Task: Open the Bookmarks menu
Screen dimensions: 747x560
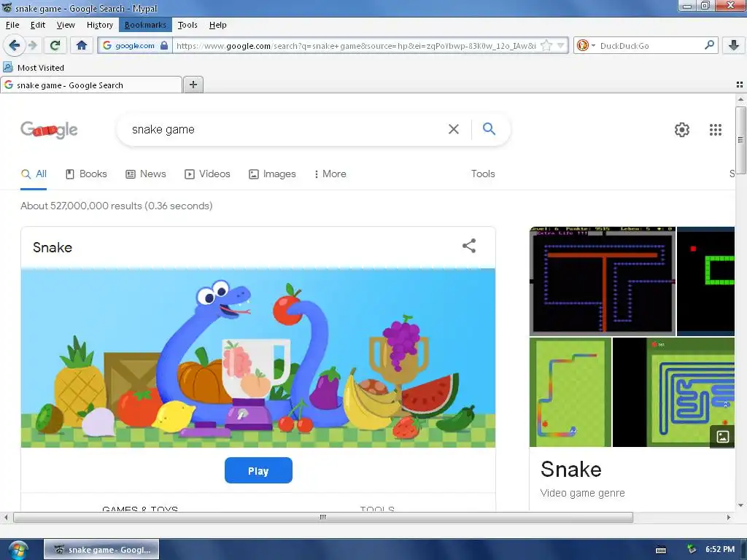Action: click(x=145, y=25)
